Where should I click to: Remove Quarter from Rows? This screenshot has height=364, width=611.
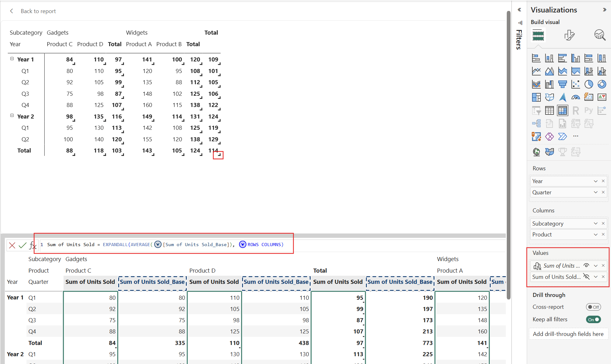pyautogui.click(x=603, y=192)
